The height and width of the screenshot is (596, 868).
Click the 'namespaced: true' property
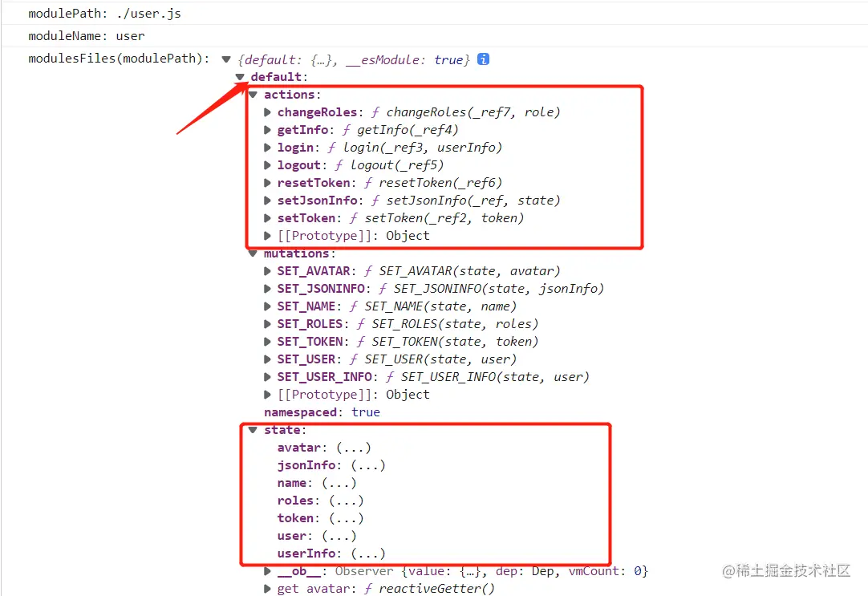322,412
